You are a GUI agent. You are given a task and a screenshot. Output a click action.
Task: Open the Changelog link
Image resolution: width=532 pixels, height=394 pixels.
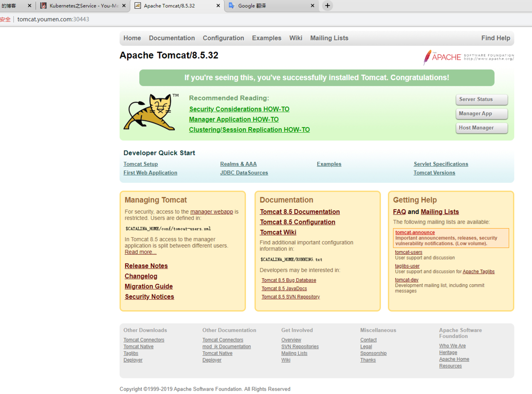(141, 276)
